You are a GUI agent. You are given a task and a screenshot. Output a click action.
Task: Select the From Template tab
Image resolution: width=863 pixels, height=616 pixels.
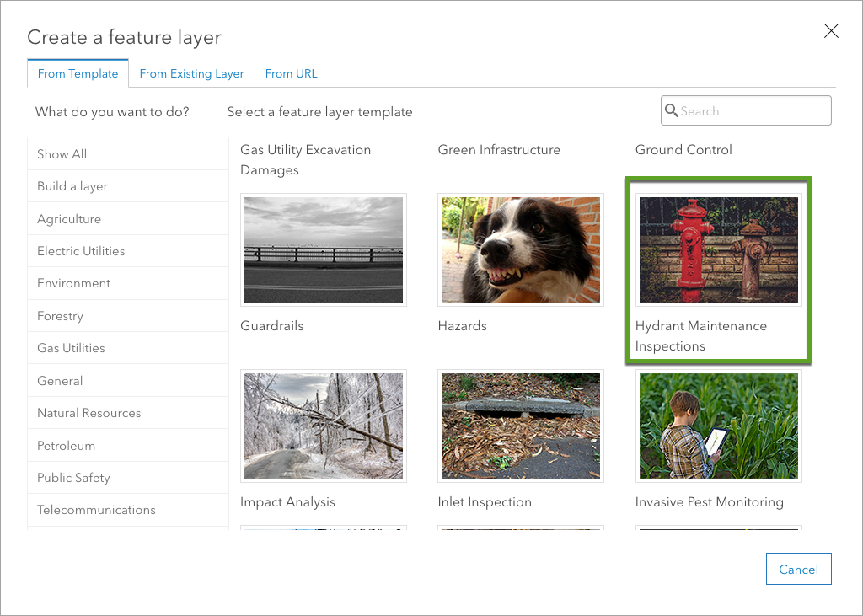(x=78, y=73)
